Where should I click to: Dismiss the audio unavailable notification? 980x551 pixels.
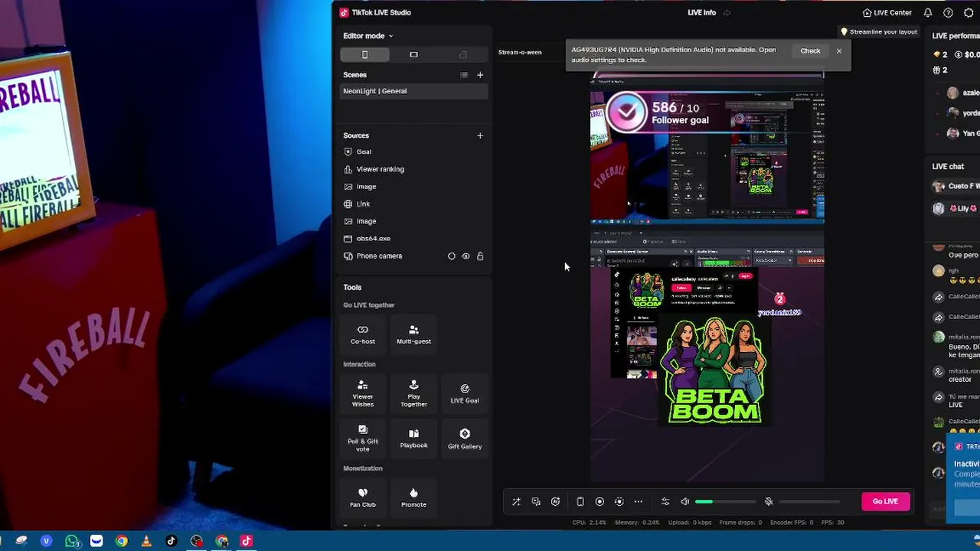pos(839,51)
